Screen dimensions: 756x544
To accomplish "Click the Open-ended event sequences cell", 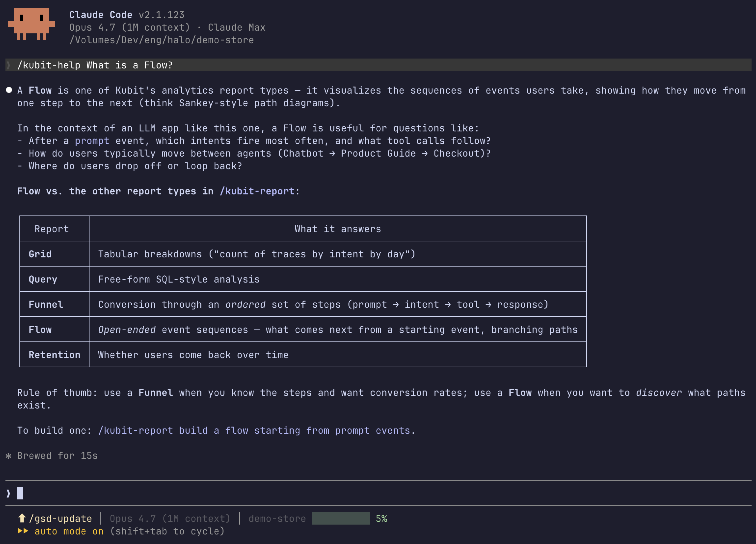I will tap(338, 330).
